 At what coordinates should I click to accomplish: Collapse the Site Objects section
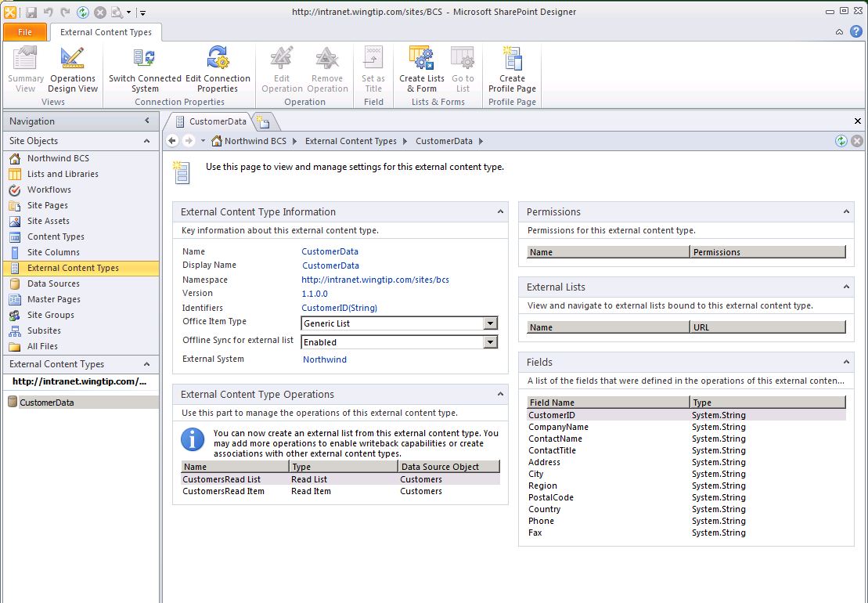146,141
